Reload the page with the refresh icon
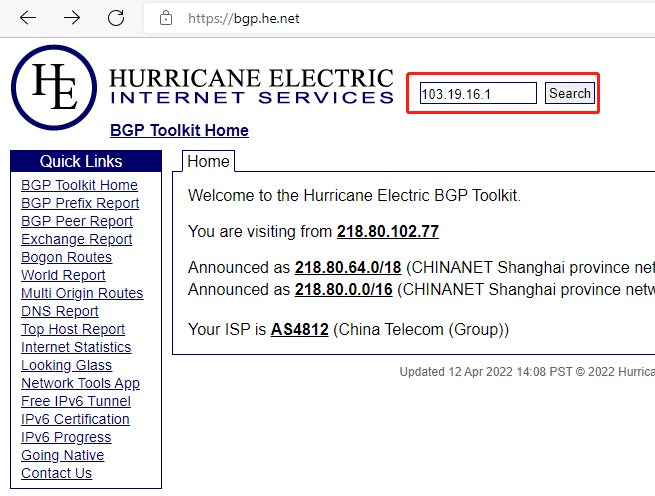 pyautogui.click(x=116, y=18)
